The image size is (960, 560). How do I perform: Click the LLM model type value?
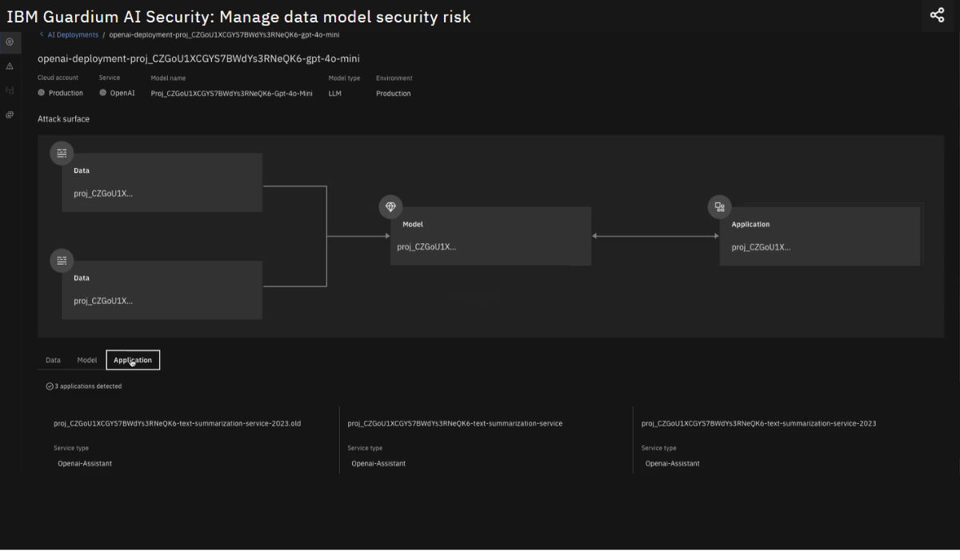point(334,93)
